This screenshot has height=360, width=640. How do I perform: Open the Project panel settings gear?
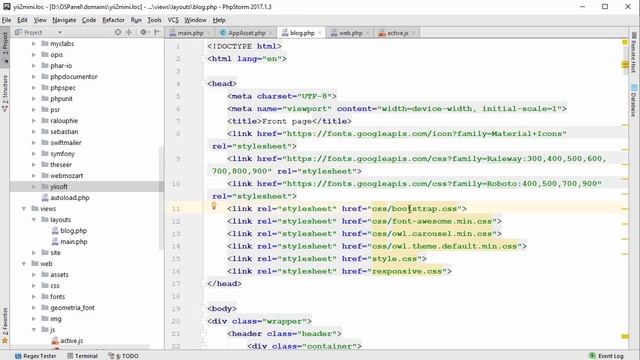[144, 32]
